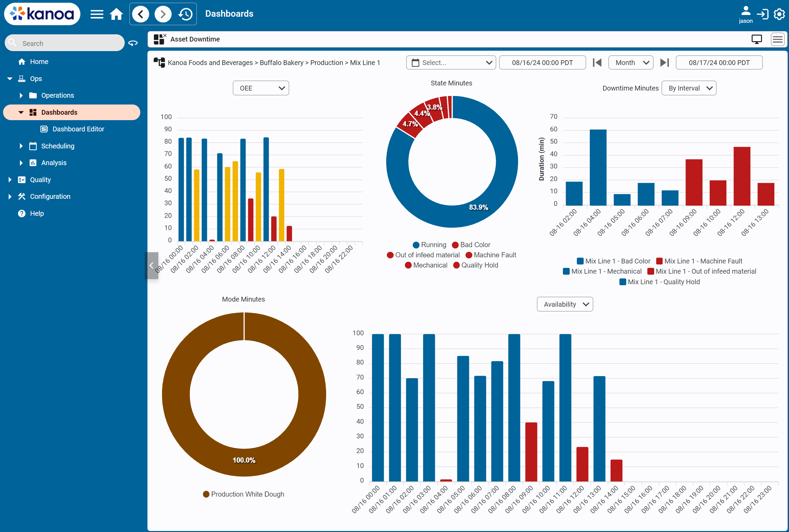The image size is (789, 532).
Task: Click Asset Downtime dashboard title
Action: tap(195, 39)
